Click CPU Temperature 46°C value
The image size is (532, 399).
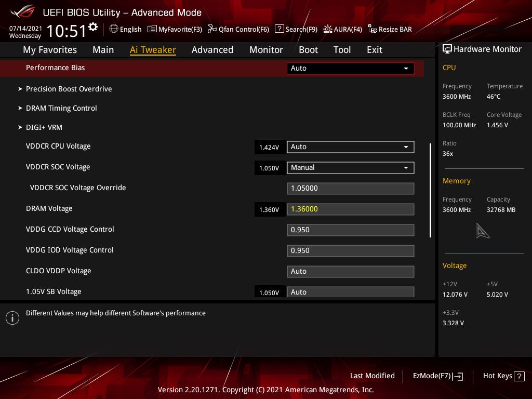(494, 97)
